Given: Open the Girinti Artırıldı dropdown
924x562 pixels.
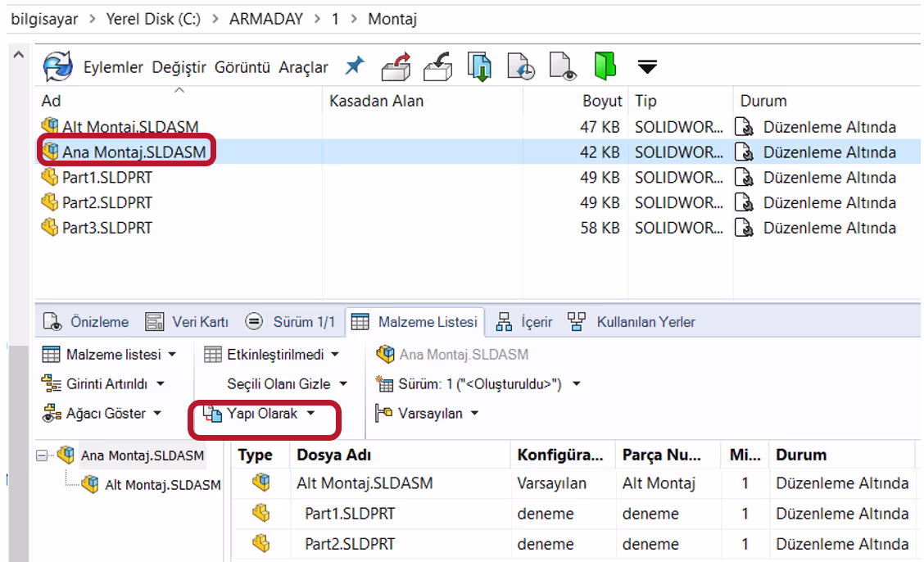Looking at the screenshot, I should tap(104, 383).
